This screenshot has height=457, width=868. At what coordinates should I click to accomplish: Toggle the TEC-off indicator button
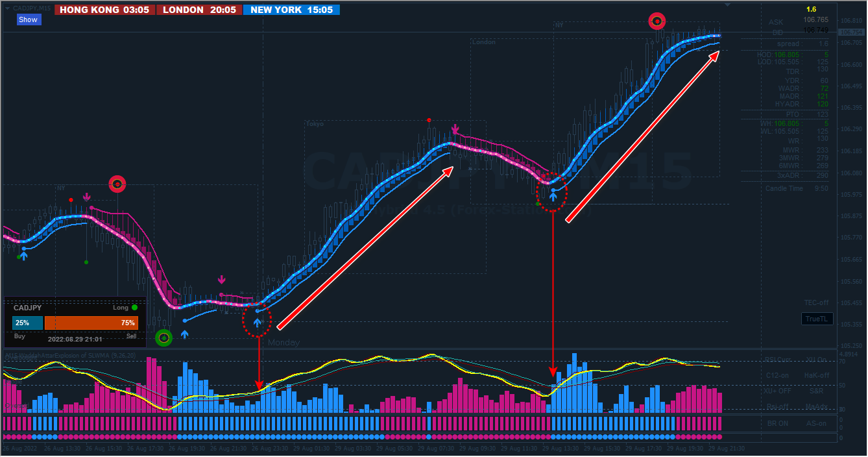(x=816, y=303)
